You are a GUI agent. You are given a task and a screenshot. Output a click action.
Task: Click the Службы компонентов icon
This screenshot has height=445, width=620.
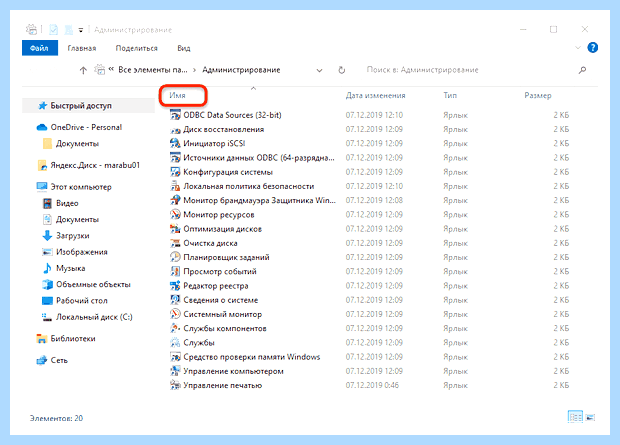tap(175, 329)
